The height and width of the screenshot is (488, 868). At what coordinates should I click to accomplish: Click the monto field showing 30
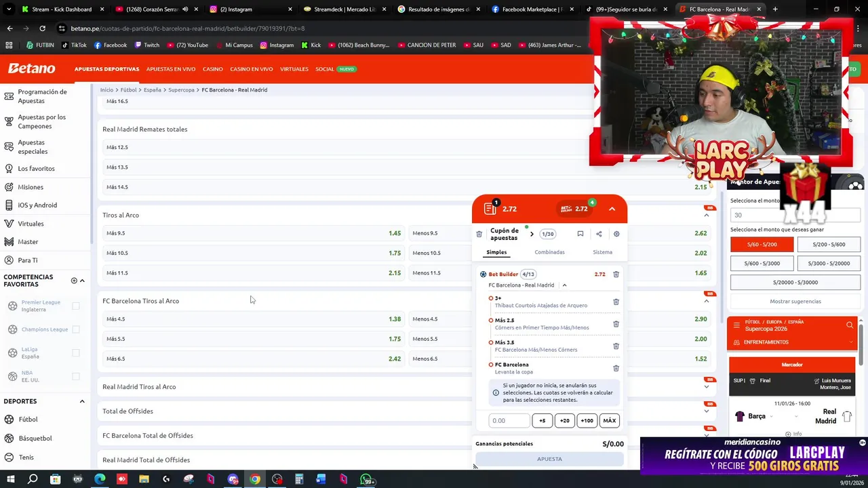pos(795,216)
